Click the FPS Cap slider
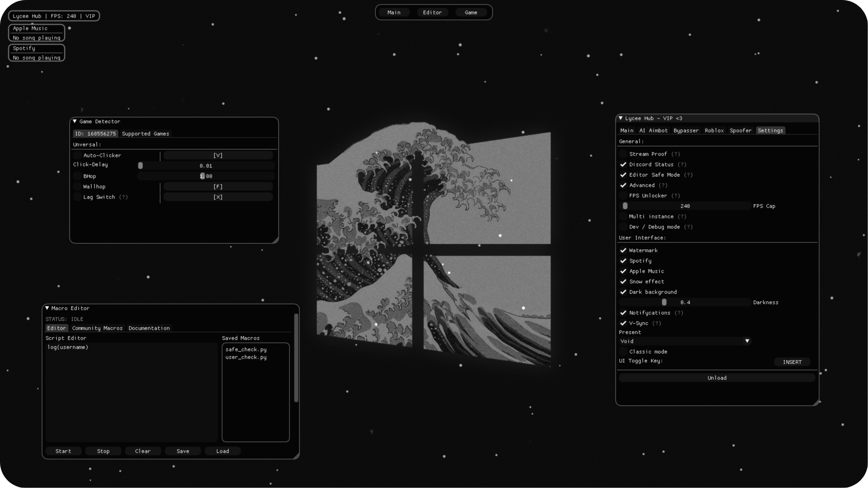 point(685,206)
